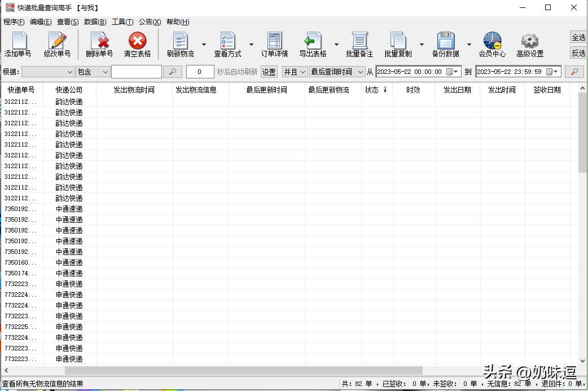Open the 并且 logic dropdown

click(295, 72)
